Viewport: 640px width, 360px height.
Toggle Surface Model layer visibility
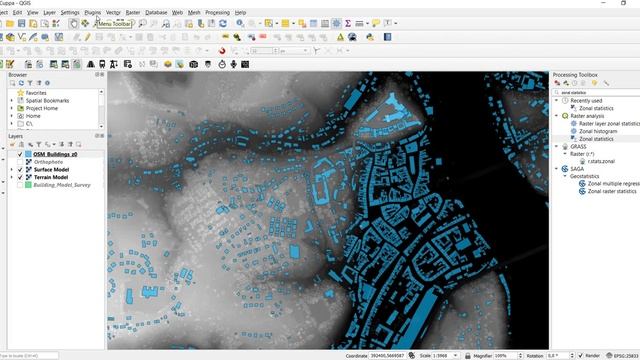pos(20,170)
